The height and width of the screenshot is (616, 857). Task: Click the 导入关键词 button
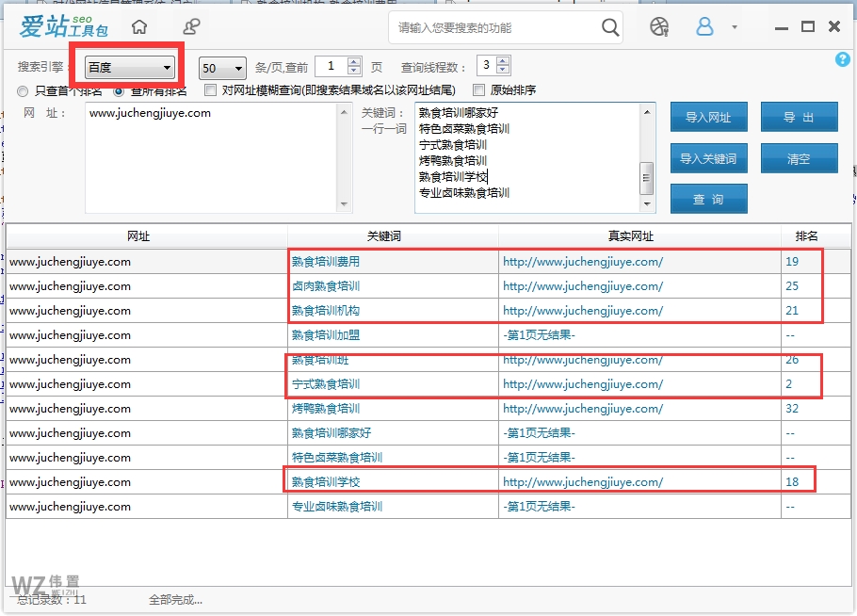tap(708, 157)
